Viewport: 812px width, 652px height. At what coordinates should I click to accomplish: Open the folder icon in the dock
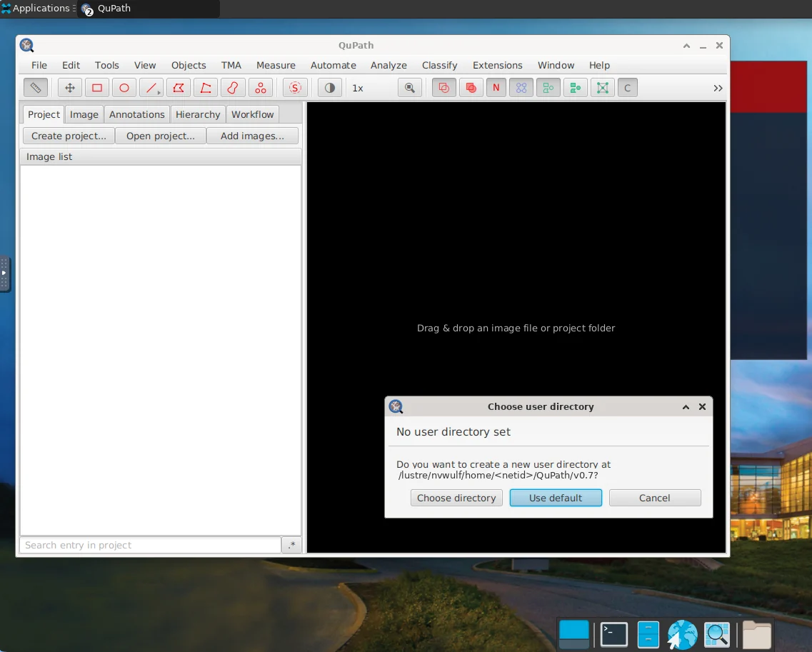(756, 634)
